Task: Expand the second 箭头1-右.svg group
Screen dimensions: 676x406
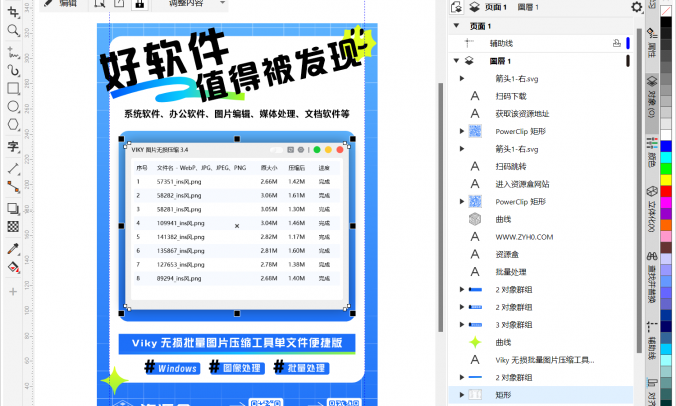Action: (462, 149)
